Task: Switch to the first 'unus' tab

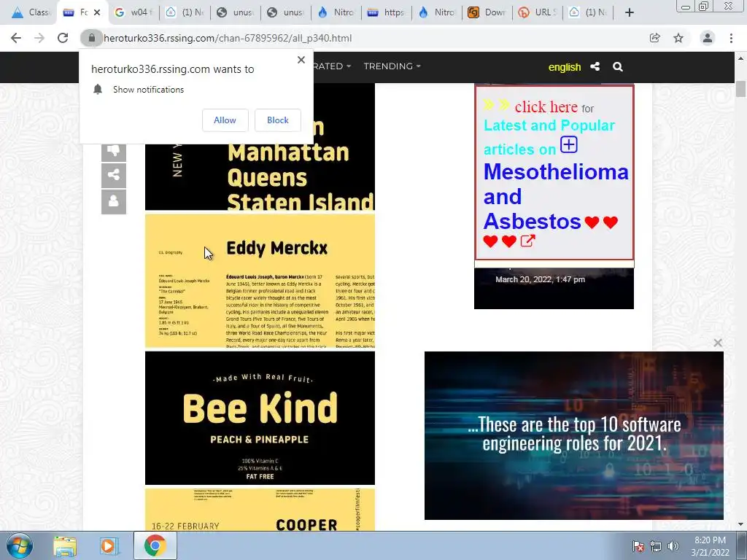Action: click(x=236, y=12)
